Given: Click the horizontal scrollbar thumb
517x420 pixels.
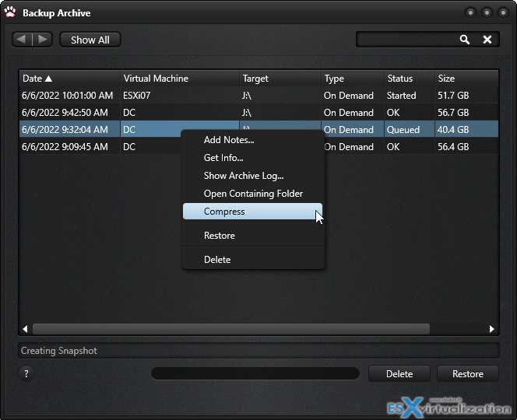Looking at the screenshot, I should (231, 329).
